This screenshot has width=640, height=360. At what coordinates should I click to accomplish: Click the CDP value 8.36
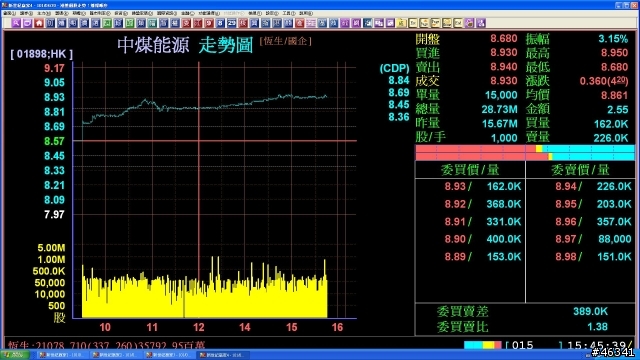[x=399, y=117]
